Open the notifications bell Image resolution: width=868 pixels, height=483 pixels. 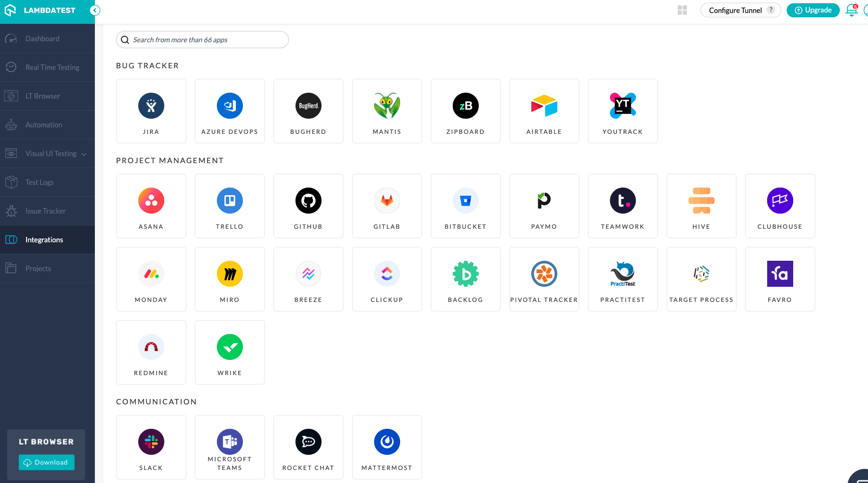852,10
